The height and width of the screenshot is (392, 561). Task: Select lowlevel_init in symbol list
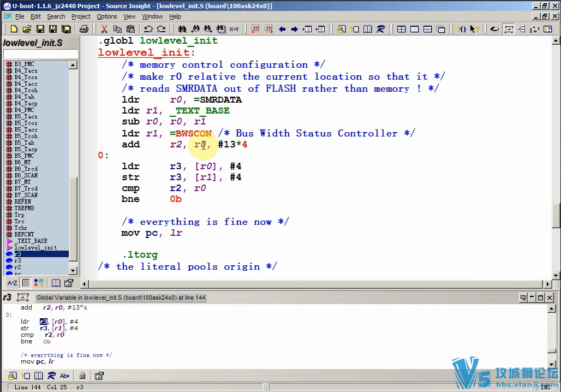pyautogui.click(x=35, y=247)
